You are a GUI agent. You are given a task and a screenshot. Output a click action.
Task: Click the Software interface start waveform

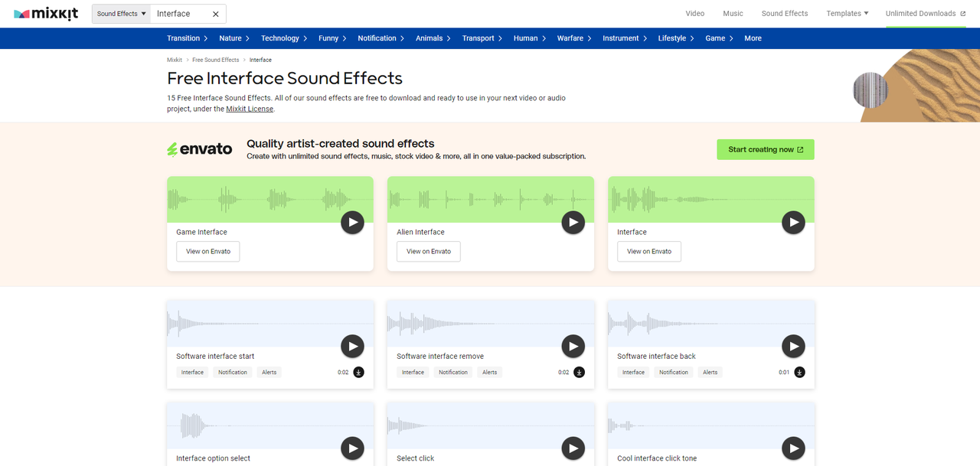(x=270, y=323)
